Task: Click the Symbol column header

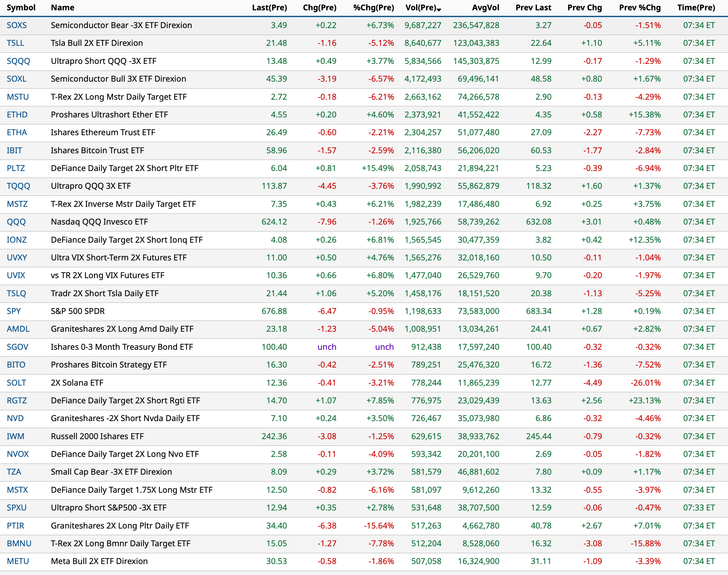Action: (x=21, y=7)
